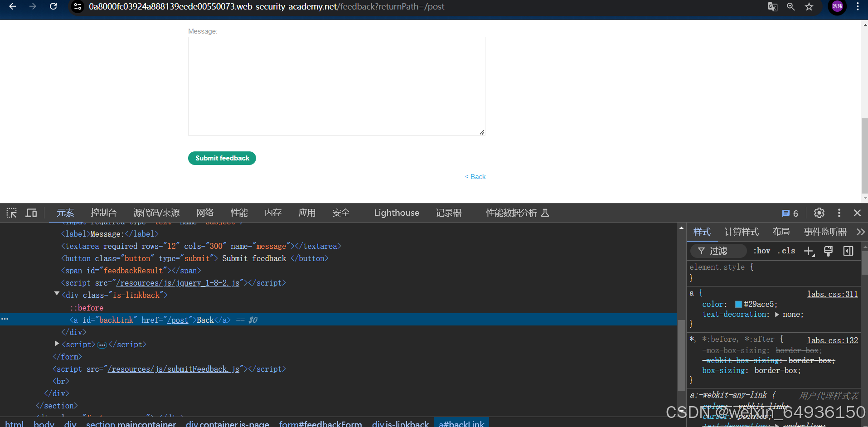Bookmark this page with star icon
The height and width of the screenshot is (427, 868).
click(x=809, y=6)
